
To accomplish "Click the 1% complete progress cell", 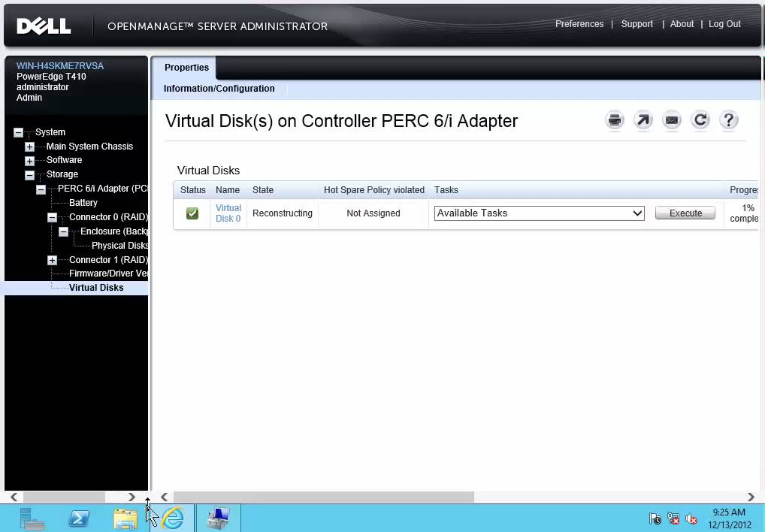I will coord(745,213).
